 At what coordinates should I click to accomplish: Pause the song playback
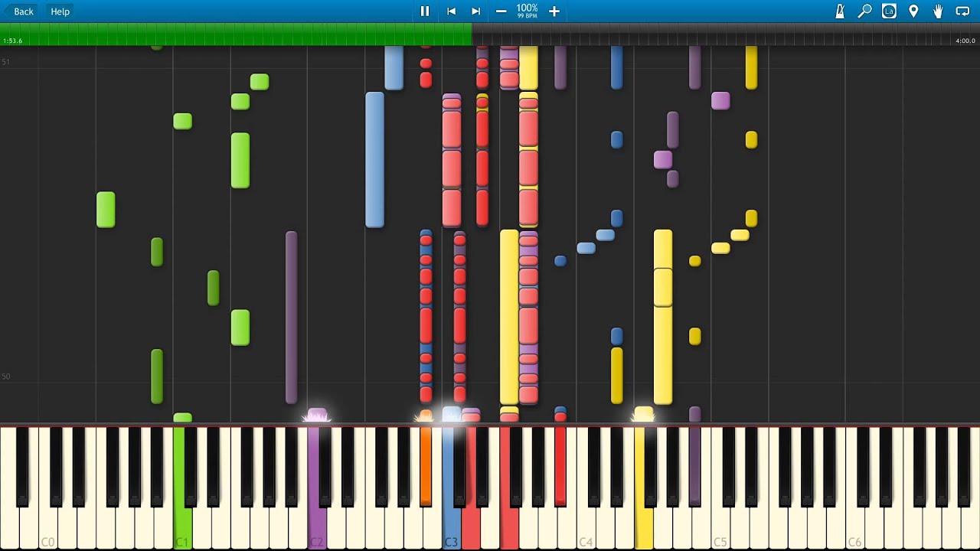point(425,11)
